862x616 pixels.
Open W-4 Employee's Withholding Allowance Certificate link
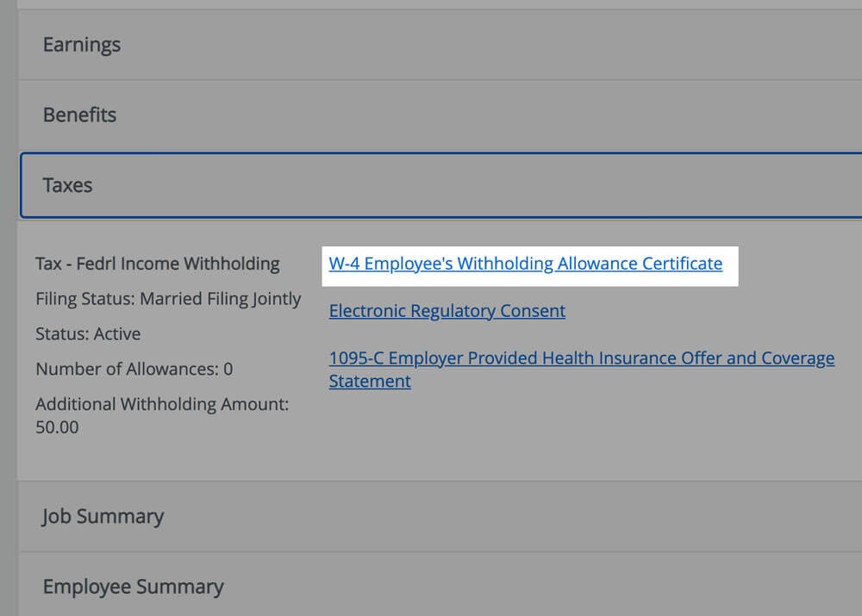click(x=525, y=264)
